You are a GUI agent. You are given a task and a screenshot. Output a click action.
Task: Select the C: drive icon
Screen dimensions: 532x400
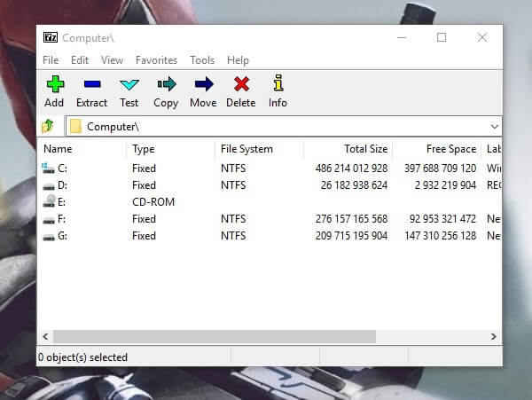[x=48, y=169]
